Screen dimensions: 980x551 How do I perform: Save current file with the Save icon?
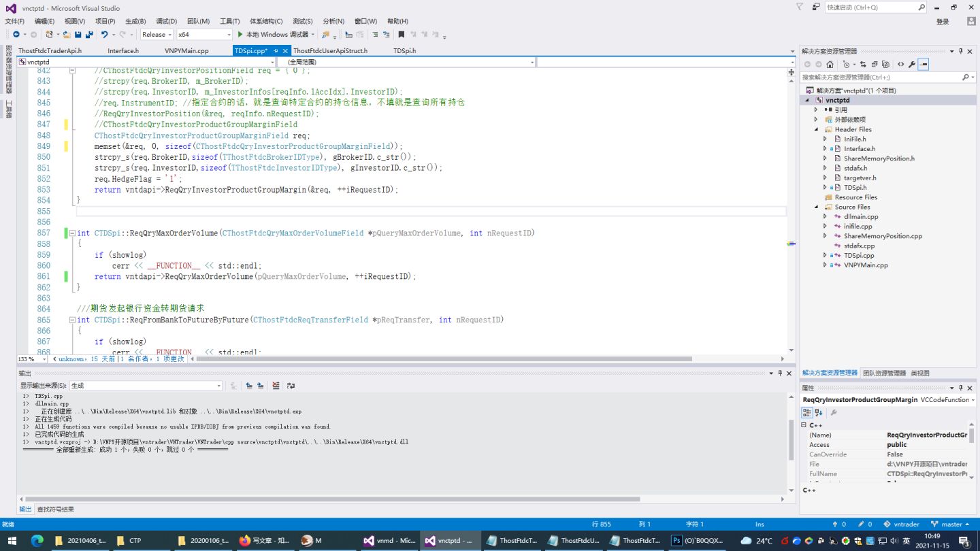coord(78,35)
